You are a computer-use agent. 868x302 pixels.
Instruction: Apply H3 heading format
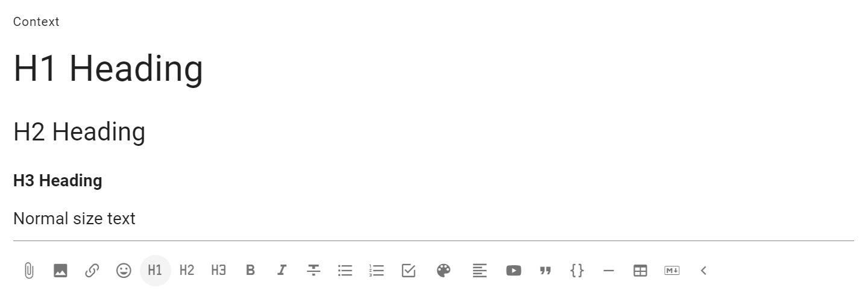click(219, 271)
